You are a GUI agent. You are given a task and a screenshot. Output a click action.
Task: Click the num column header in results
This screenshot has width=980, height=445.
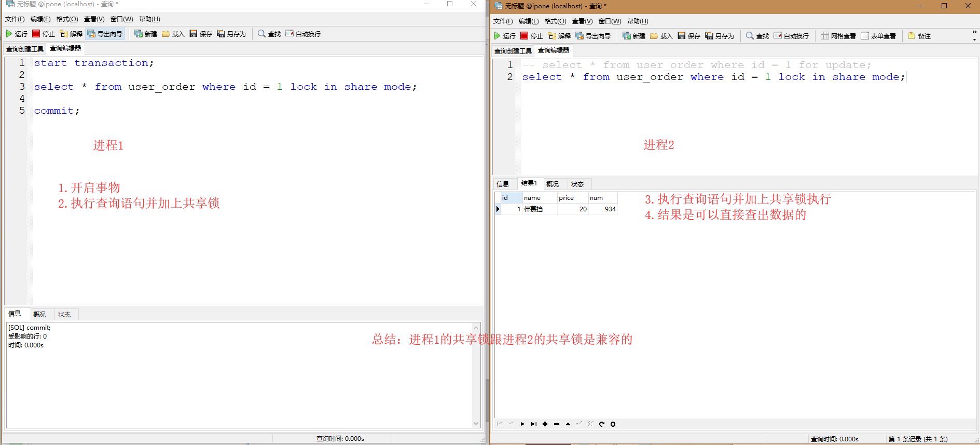(x=603, y=198)
